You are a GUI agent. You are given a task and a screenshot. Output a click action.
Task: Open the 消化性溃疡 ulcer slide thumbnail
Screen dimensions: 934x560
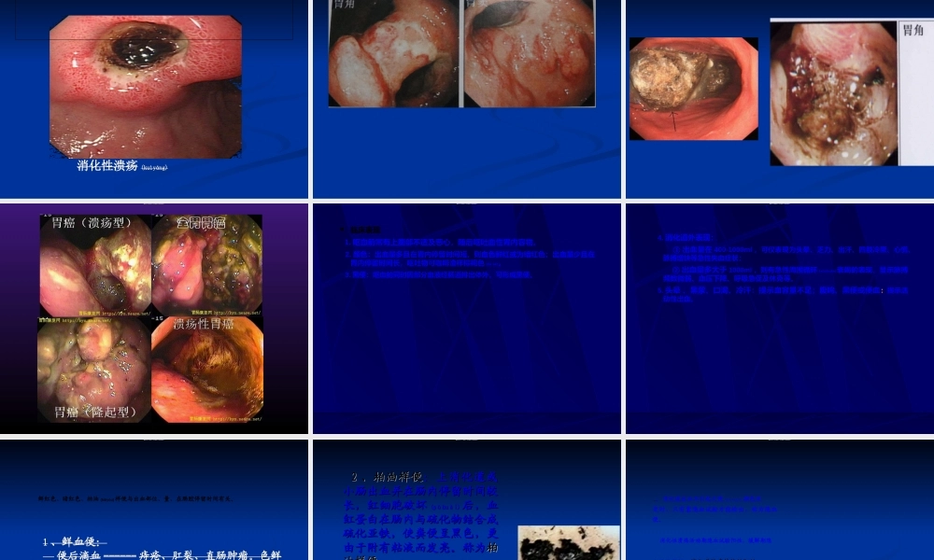(153, 98)
